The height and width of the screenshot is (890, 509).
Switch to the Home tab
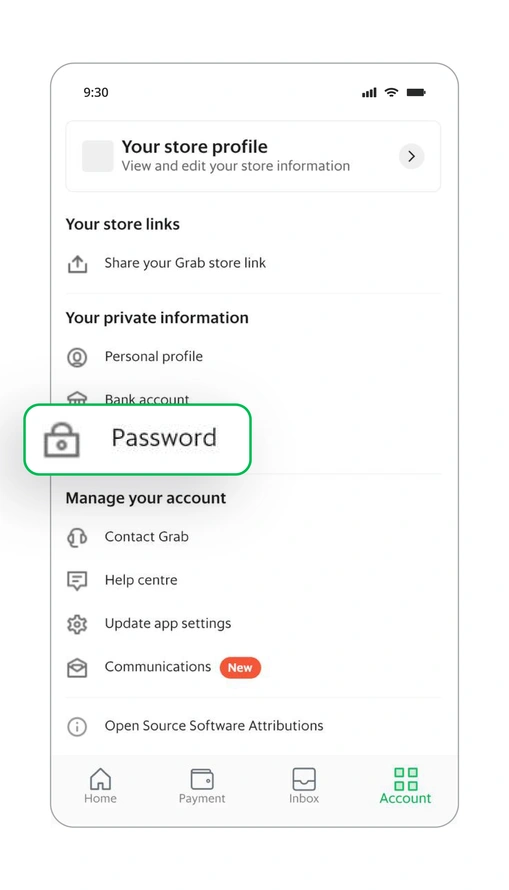pyautogui.click(x=100, y=786)
